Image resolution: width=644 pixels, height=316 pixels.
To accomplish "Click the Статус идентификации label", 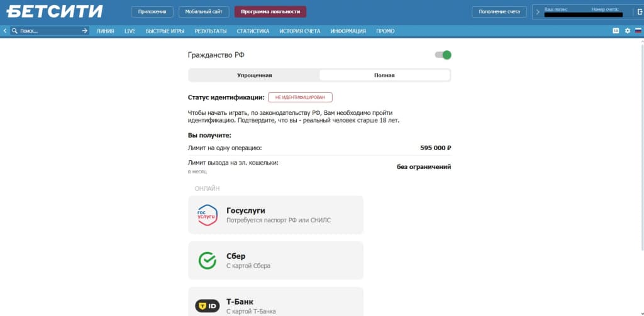I will [x=226, y=97].
